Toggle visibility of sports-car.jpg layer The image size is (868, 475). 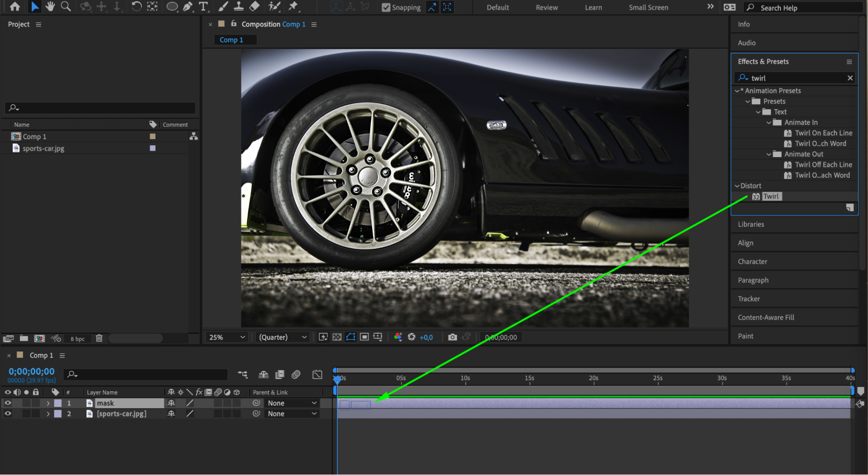pyautogui.click(x=8, y=414)
